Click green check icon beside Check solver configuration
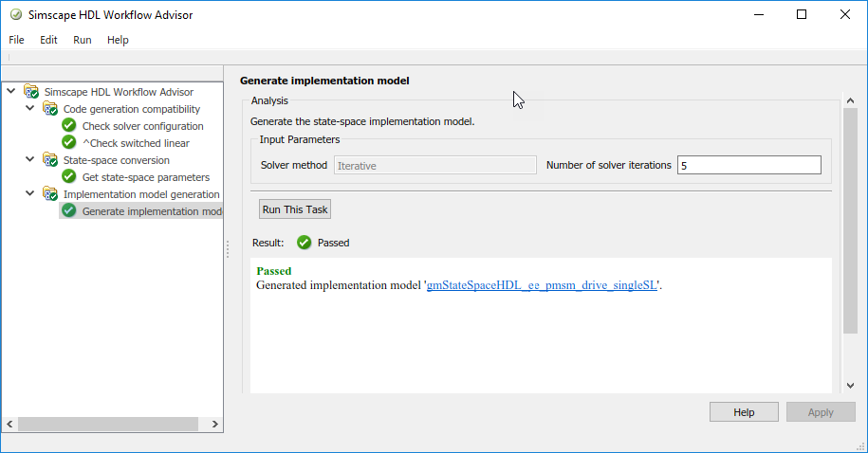 68,126
